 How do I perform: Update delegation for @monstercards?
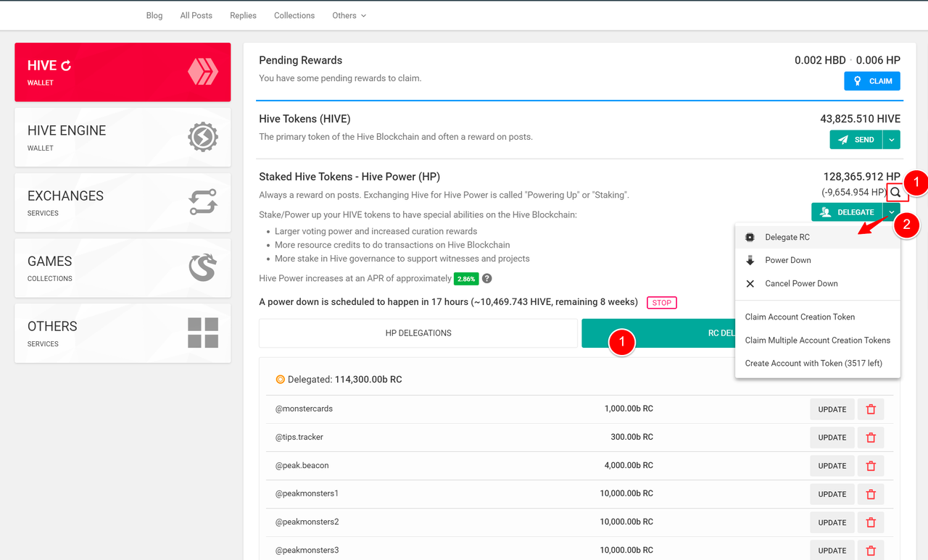[832, 409]
